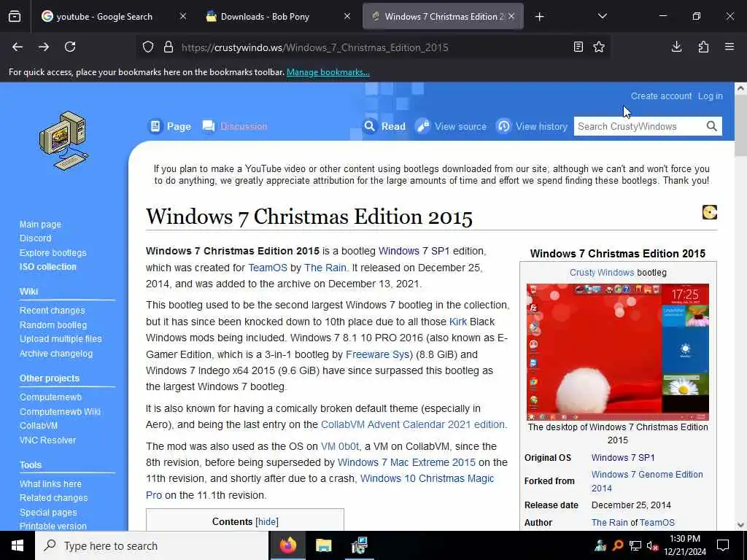747x560 pixels.
Task: Switch to youtube - Google Search tab
Action: [104, 17]
